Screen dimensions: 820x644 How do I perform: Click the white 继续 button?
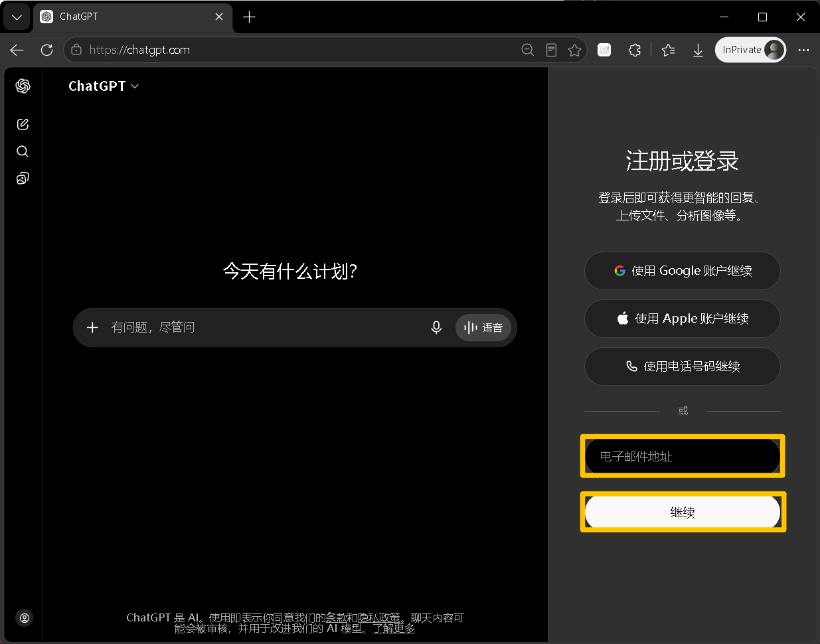[x=683, y=512]
